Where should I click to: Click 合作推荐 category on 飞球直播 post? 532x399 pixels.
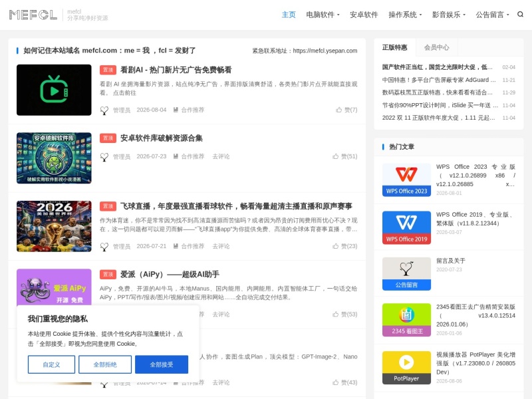[x=193, y=246]
